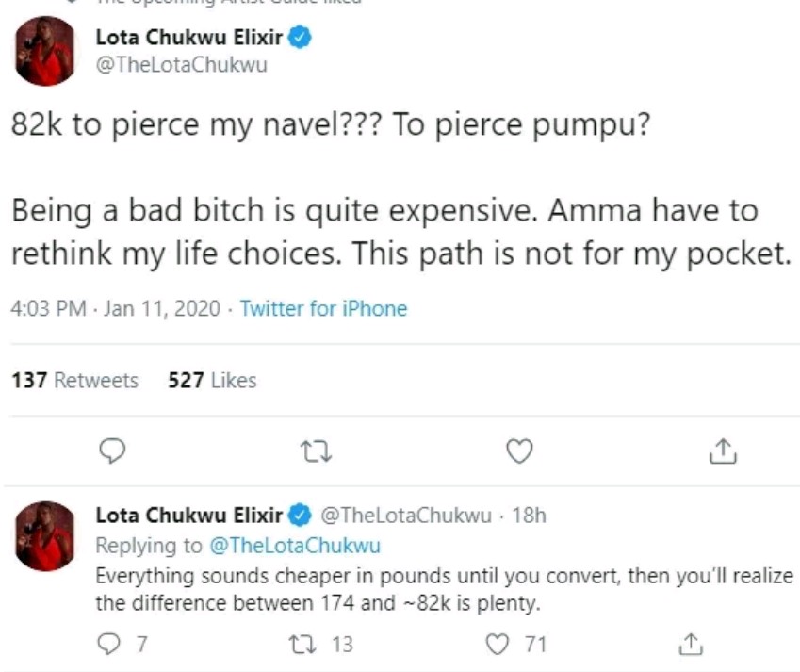View the 527 Likes list
800x672 pixels.
coord(212,380)
